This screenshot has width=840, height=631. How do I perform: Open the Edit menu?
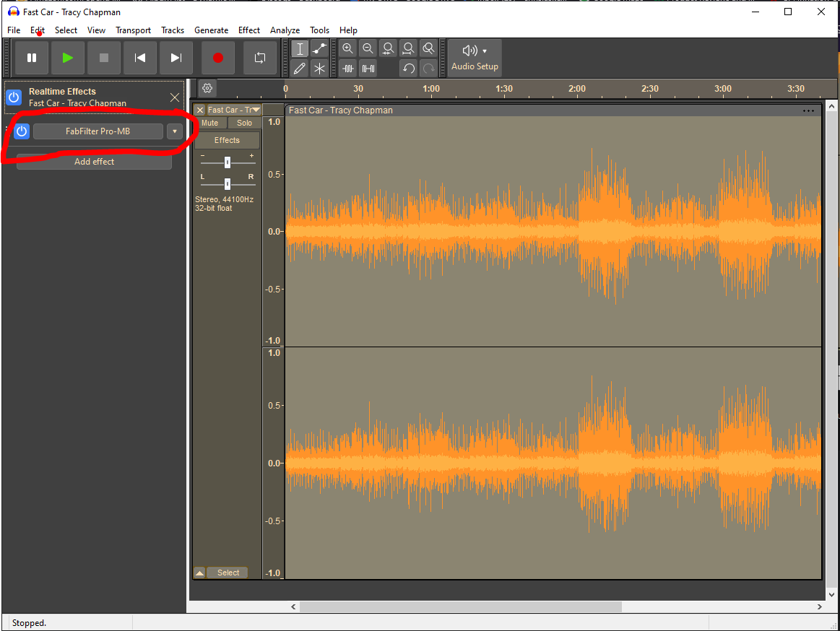click(x=38, y=30)
